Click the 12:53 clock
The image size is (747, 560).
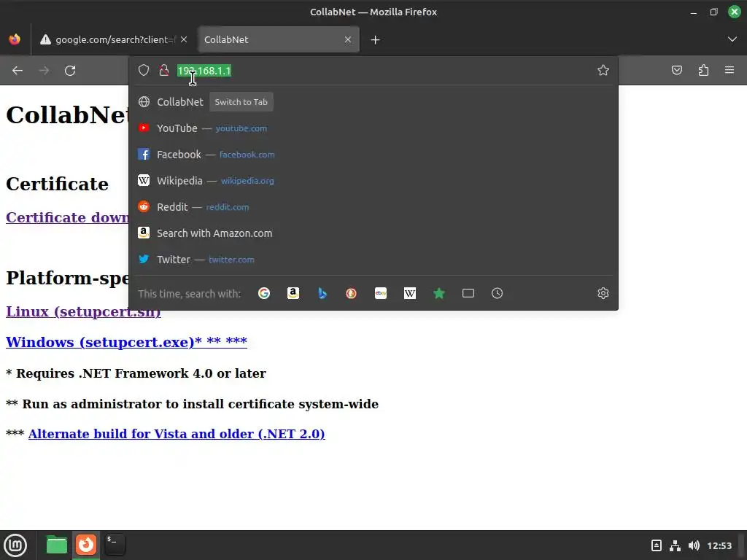(x=719, y=545)
